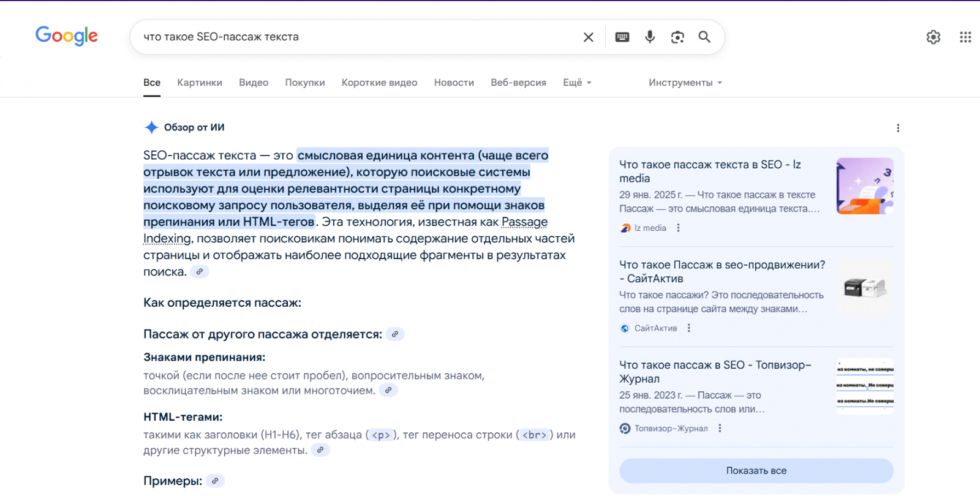Clear the search box with X icon
The width and height of the screenshot is (980, 496).
[588, 37]
